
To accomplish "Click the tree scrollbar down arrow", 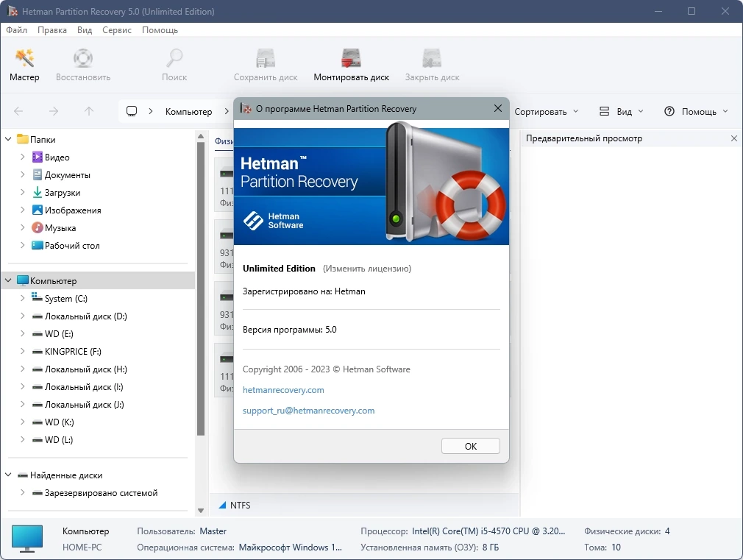I will click(x=201, y=511).
